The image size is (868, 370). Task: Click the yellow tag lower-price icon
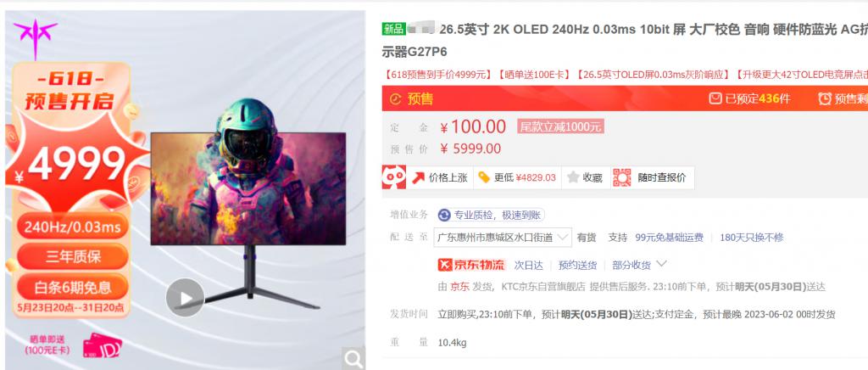484,177
